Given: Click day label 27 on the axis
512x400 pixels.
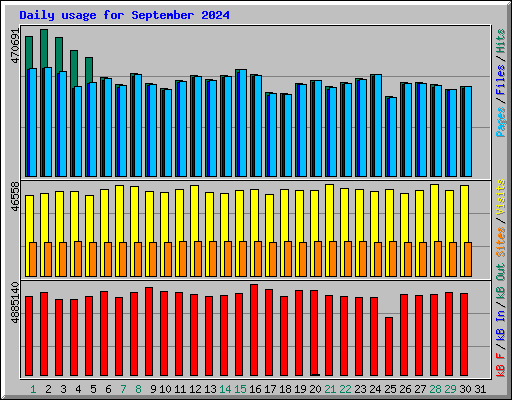Looking at the screenshot, I should (x=420, y=389).
